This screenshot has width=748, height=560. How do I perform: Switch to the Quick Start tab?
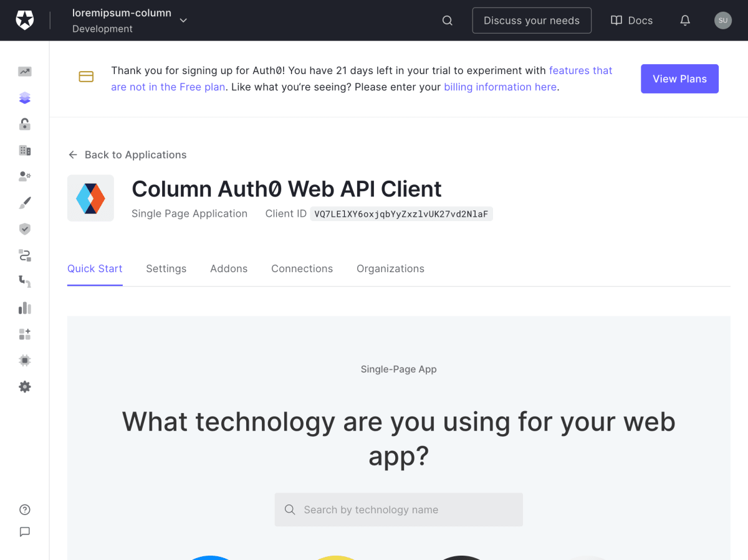tap(95, 268)
